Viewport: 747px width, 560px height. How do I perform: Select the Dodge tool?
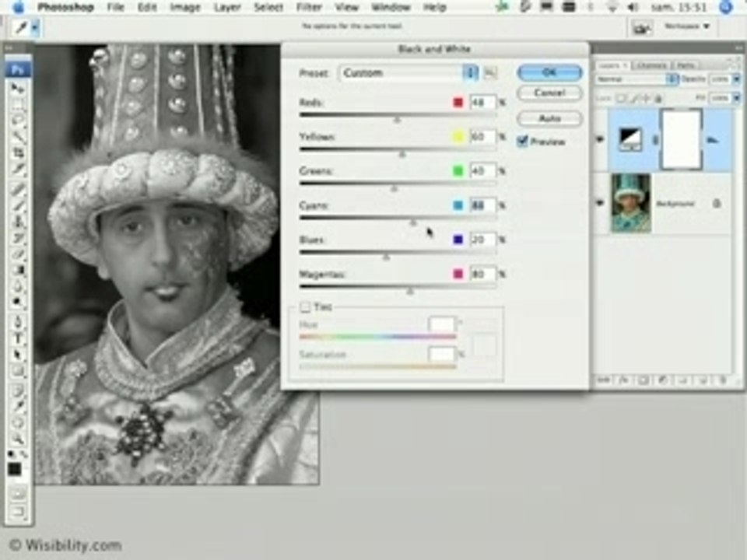click(x=18, y=302)
